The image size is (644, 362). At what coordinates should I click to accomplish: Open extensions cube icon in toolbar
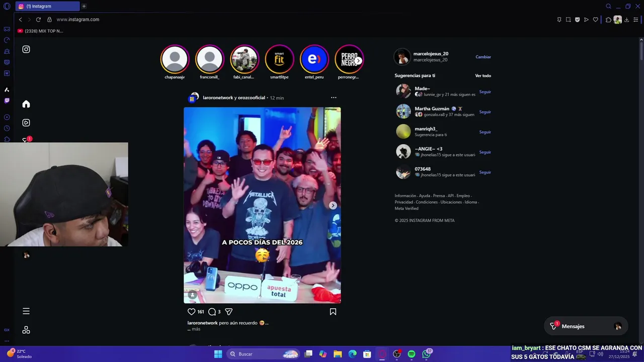click(x=608, y=20)
